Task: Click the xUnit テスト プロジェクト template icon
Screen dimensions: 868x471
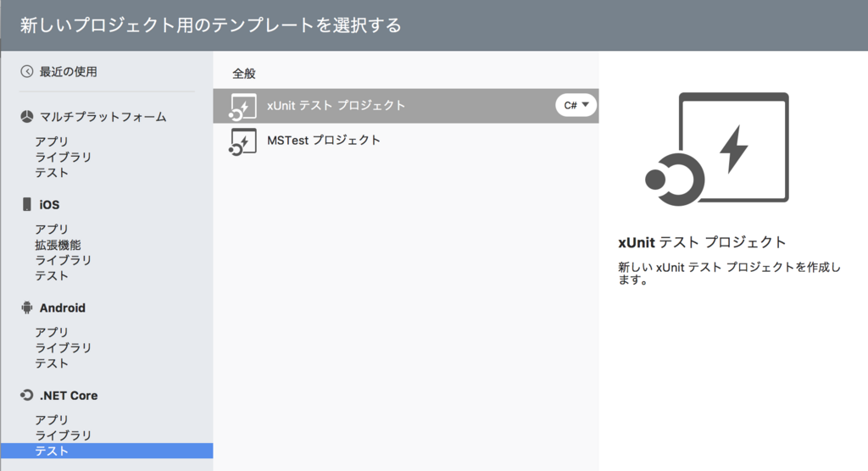Action: tap(242, 106)
